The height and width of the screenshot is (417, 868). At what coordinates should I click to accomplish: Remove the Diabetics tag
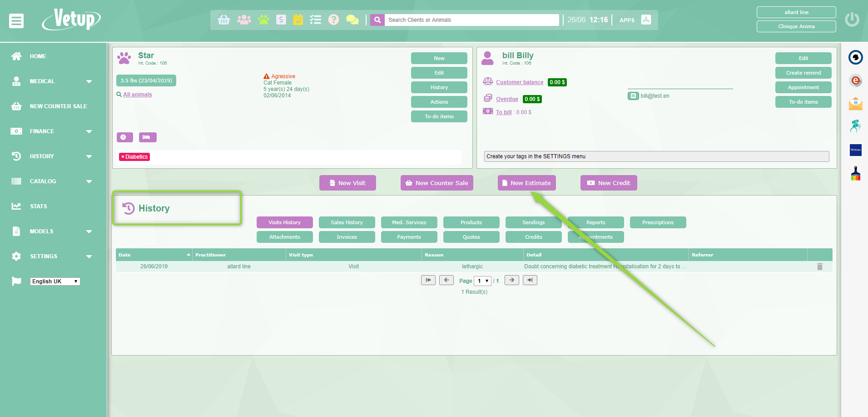[123, 157]
